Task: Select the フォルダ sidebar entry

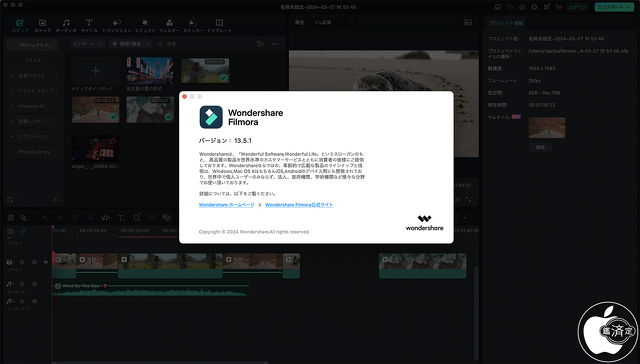Action: pos(33,60)
